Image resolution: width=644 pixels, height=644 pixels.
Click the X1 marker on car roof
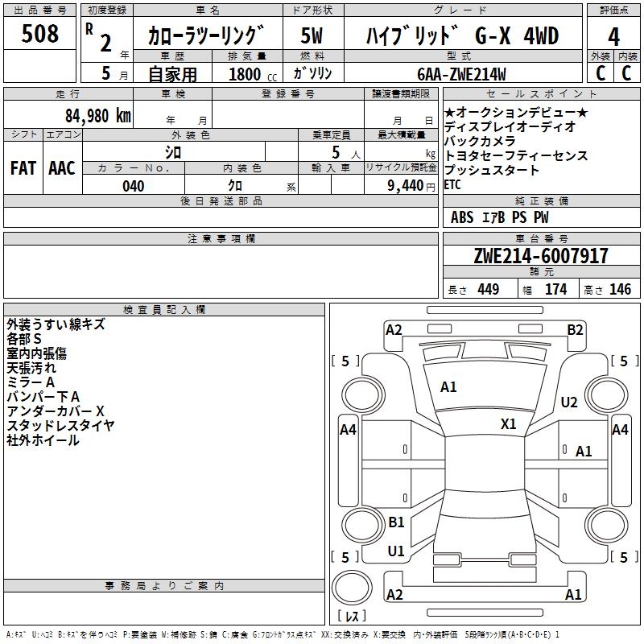pyautogui.click(x=509, y=423)
